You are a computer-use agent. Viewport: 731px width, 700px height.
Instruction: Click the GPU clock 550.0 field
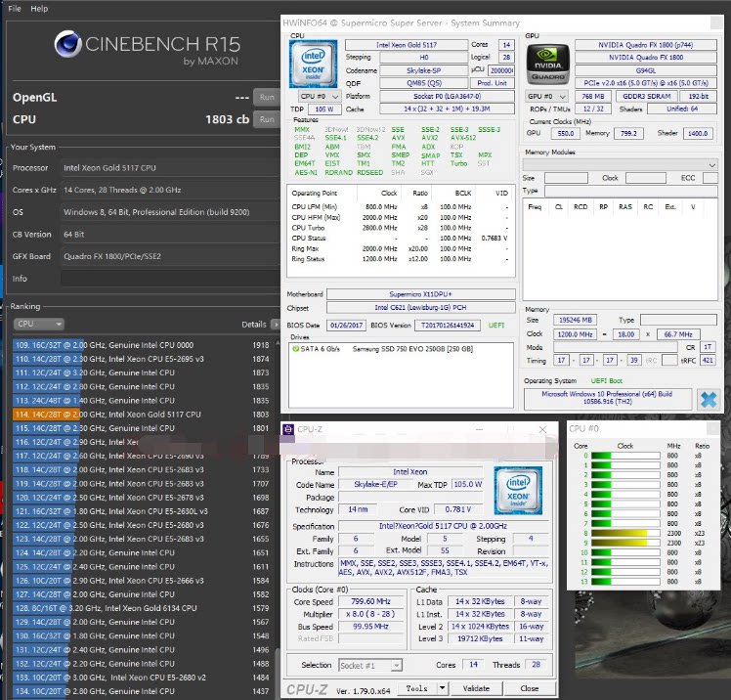click(x=566, y=133)
